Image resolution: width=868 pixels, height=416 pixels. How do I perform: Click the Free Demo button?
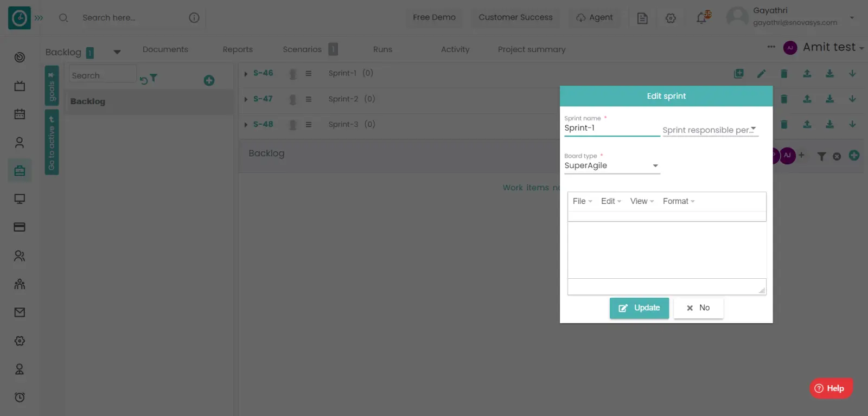434,17
